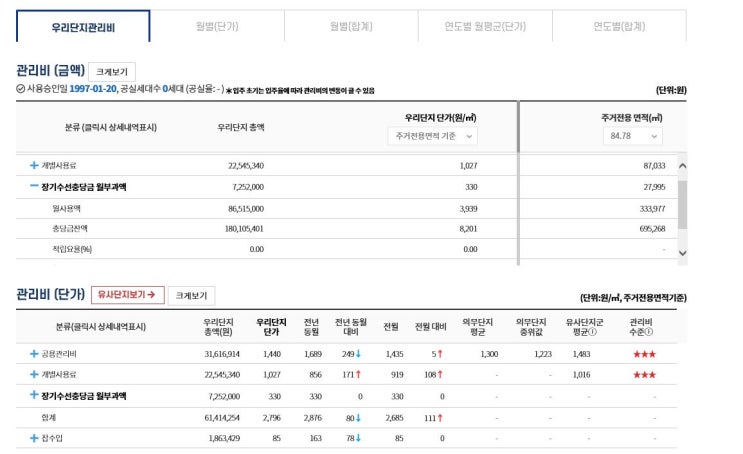Click the 적립요율(%) row label
The image size is (743, 454).
coord(72,249)
